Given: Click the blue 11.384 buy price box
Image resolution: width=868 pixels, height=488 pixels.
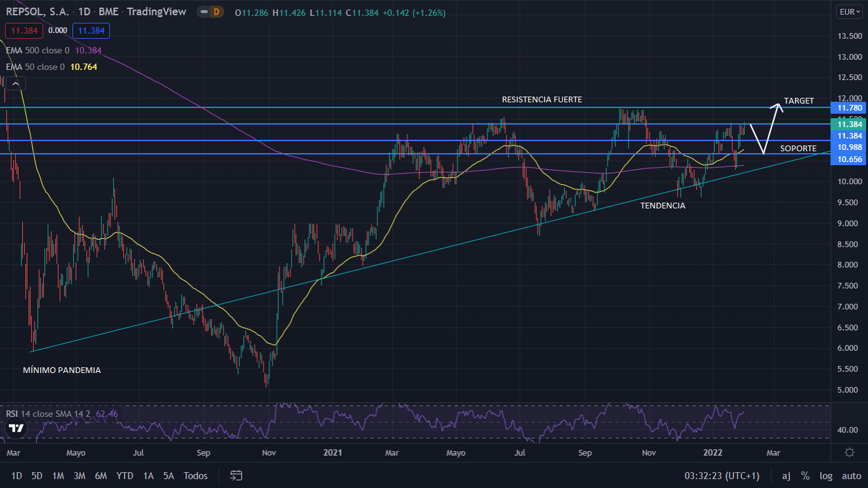Looking at the screenshot, I should point(91,30).
